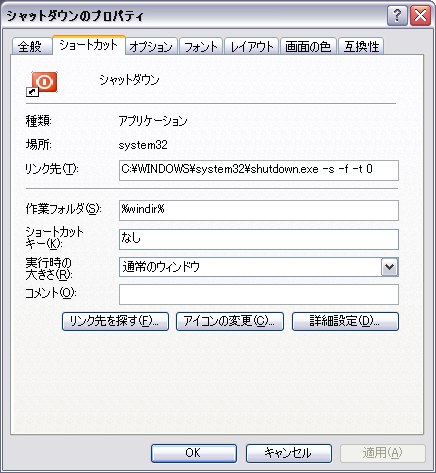
Task: Select the 通常のウィンドウ combo box
Action: [x=259, y=267]
